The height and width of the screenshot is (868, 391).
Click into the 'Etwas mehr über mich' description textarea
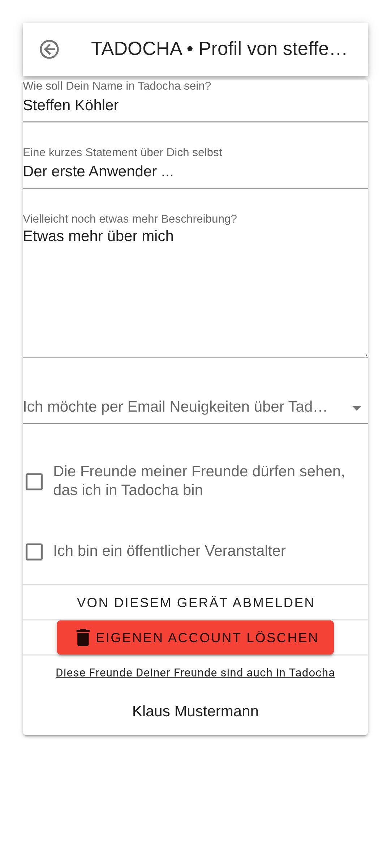point(195,289)
